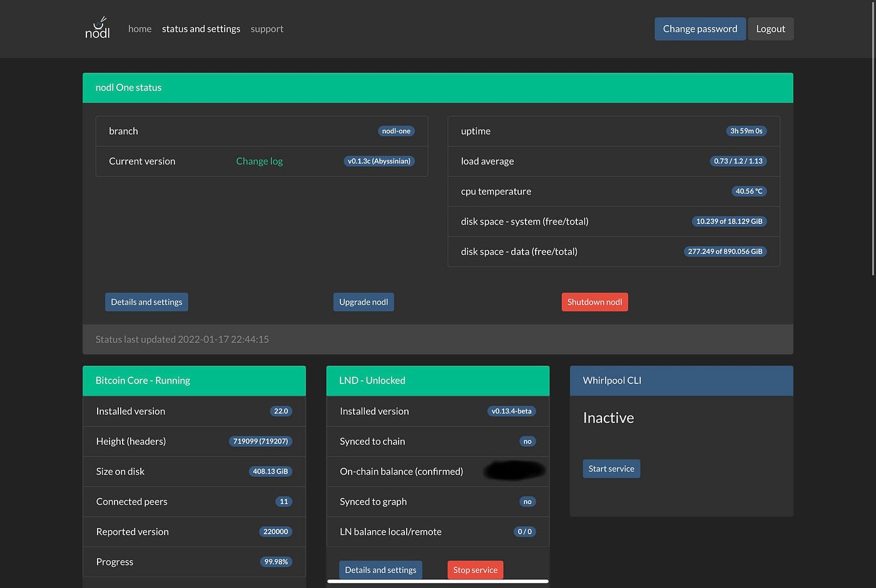
Task: Click the Change password button
Action: tap(700, 29)
